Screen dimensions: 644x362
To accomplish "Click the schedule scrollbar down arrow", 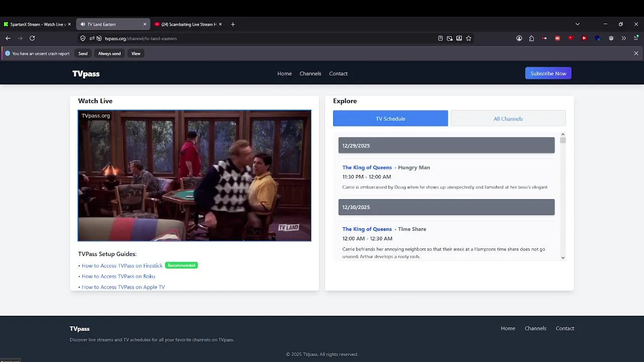I will 563,257.
